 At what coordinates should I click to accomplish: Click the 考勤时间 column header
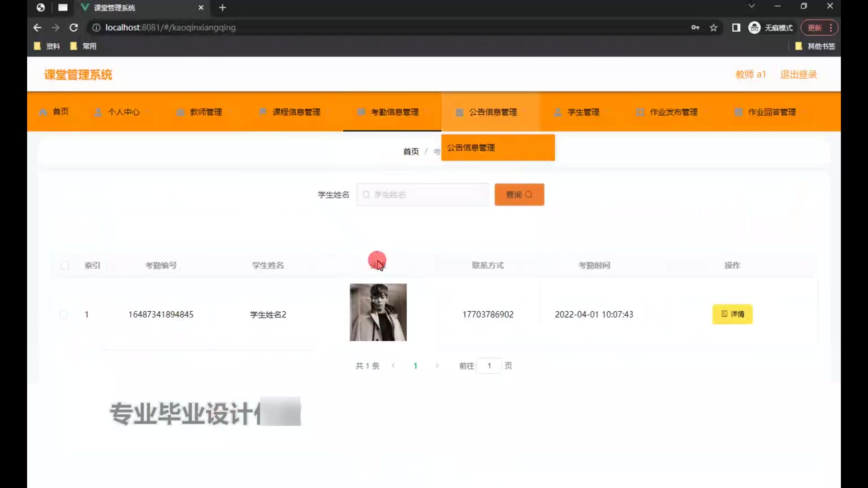click(x=594, y=266)
